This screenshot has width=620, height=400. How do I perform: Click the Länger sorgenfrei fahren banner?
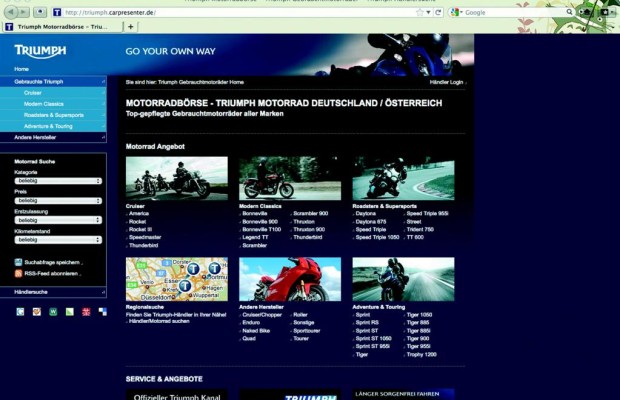pos(403,395)
